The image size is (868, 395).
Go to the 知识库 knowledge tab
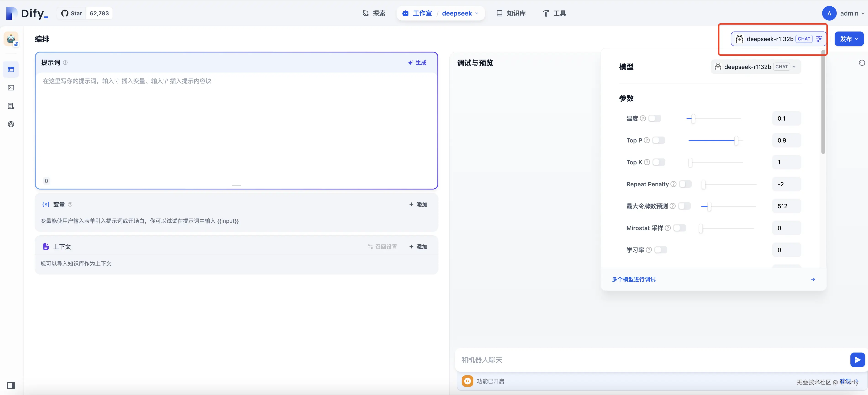point(511,13)
